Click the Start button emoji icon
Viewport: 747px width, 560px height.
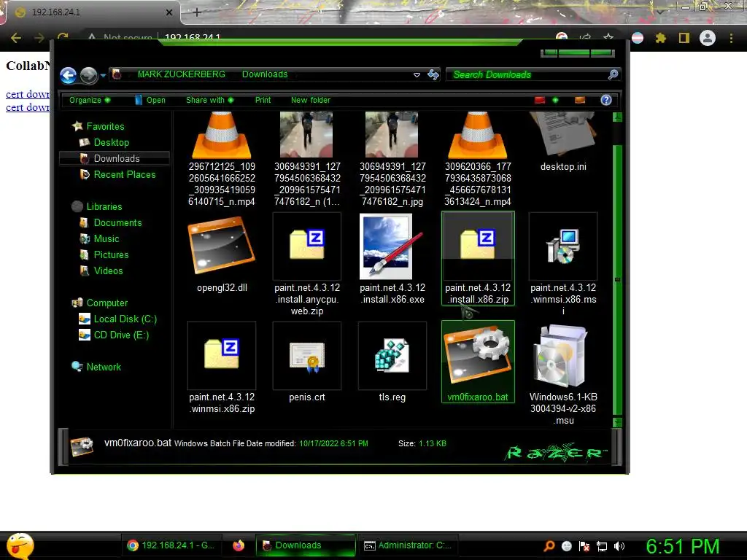point(20,545)
